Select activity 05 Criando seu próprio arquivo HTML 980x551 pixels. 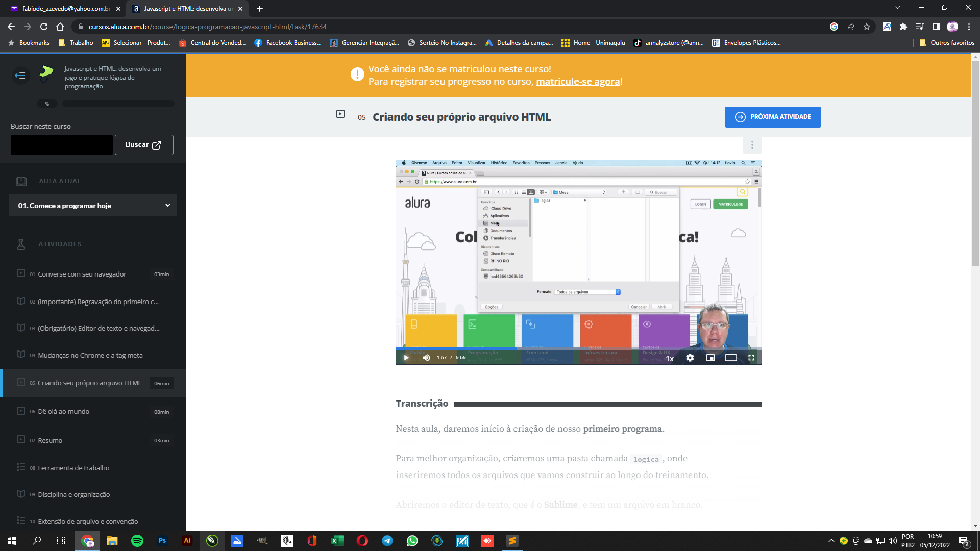pyautogui.click(x=93, y=383)
